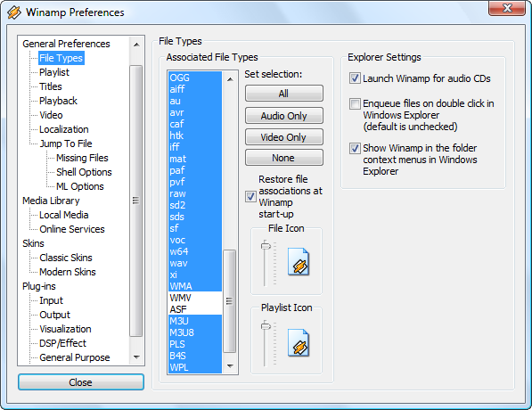Open the File Types page
This screenshot has width=532, height=410.
(x=61, y=58)
